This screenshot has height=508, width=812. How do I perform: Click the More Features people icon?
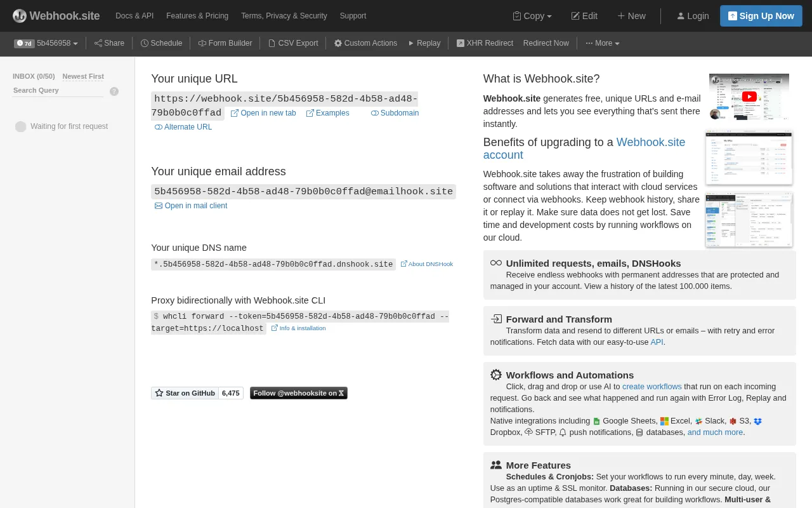pos(496,465)
